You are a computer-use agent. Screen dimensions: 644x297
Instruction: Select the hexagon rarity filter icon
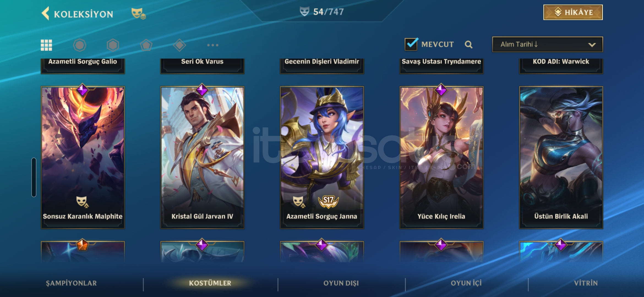click(x=113, y=45)
